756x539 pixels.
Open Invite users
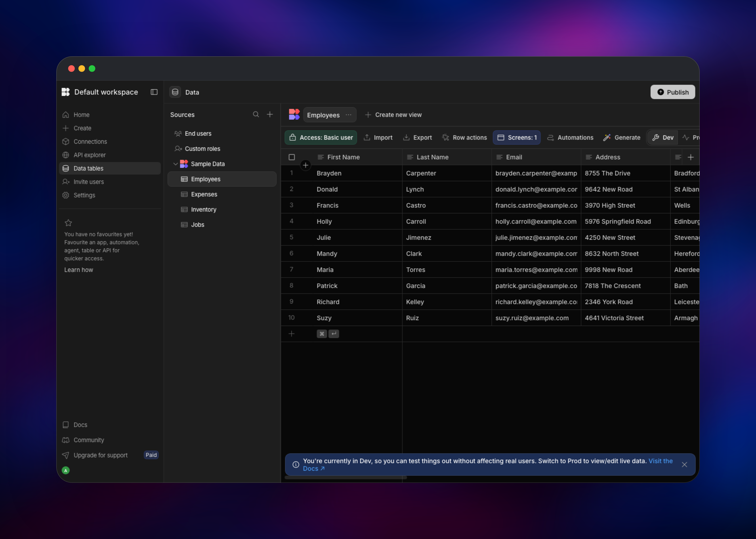pyautogui.click(x=110, y=182)
